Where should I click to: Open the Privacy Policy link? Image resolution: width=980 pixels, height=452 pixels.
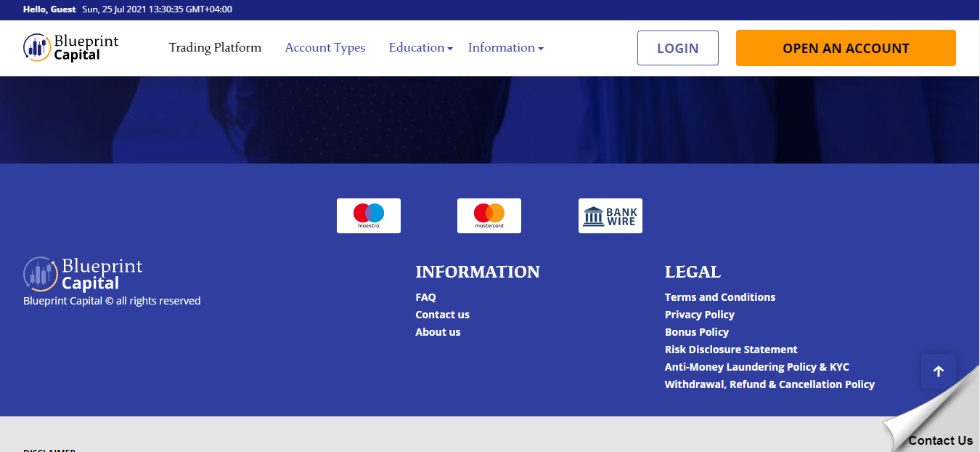coord(700,315)
